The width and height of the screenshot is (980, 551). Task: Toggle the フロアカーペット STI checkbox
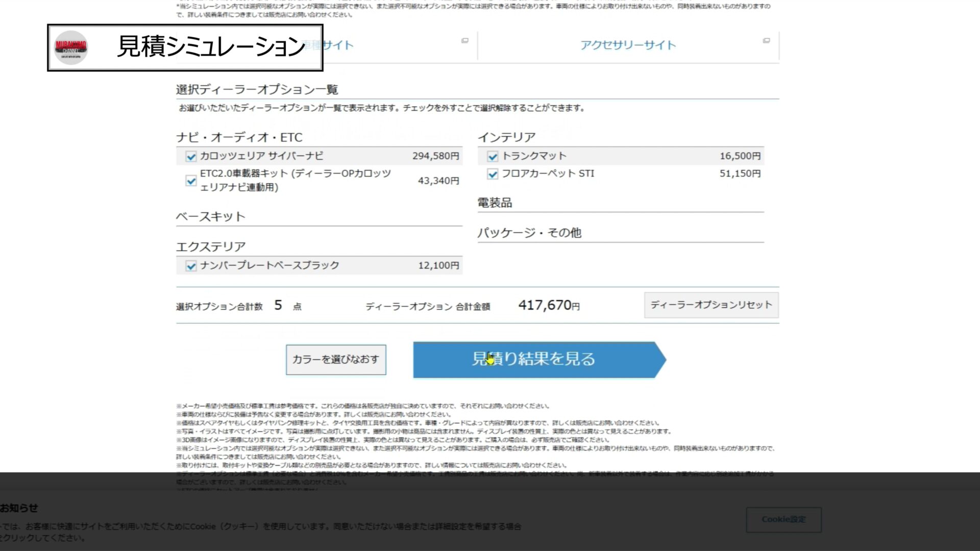tap(493, 174)
